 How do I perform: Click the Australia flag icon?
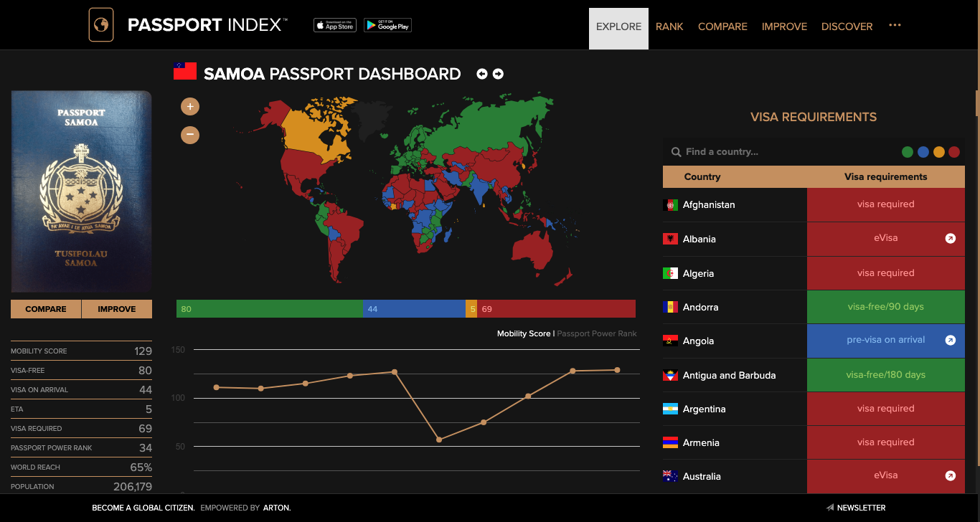pos(671,476)
